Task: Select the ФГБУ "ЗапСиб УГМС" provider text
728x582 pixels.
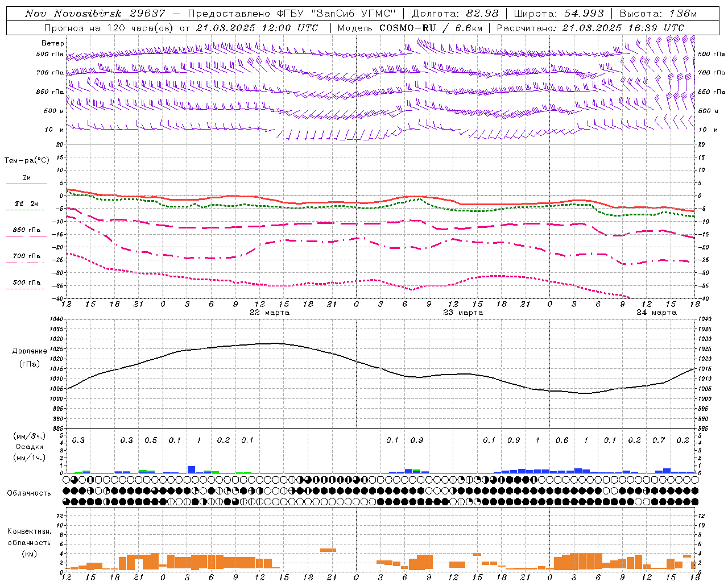Action: [x=336, y=14]
